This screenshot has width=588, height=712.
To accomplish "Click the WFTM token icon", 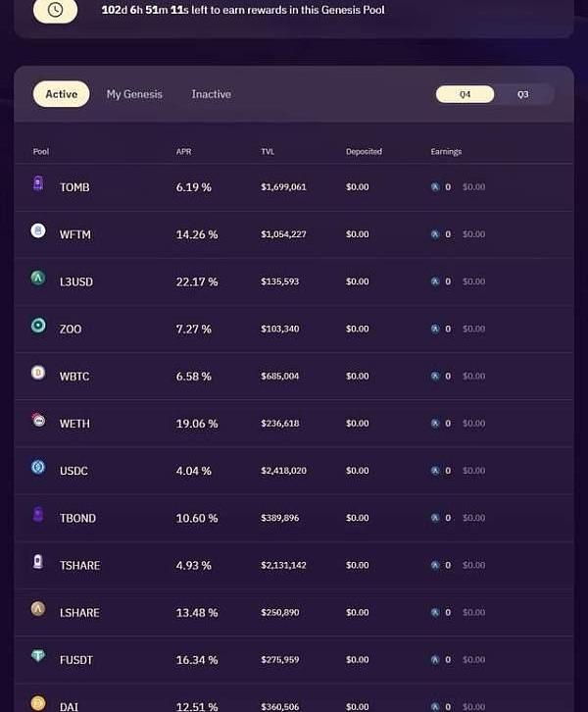I will (38, 230).
